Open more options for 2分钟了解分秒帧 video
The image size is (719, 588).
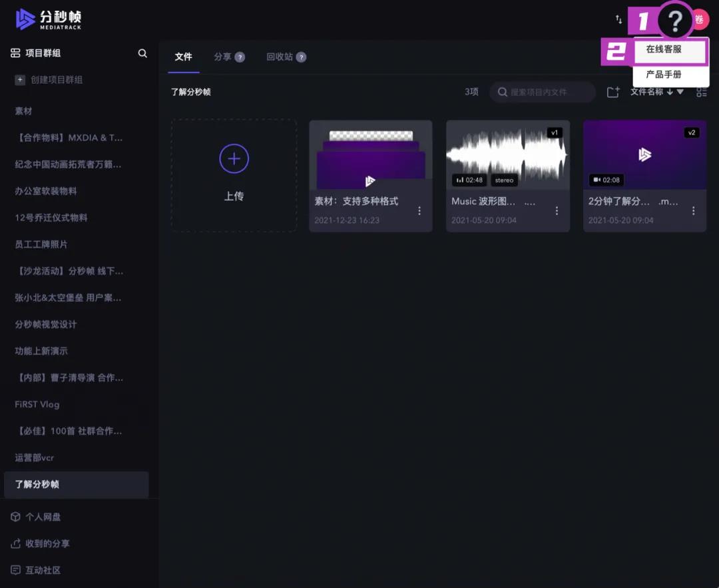(693, 211)
